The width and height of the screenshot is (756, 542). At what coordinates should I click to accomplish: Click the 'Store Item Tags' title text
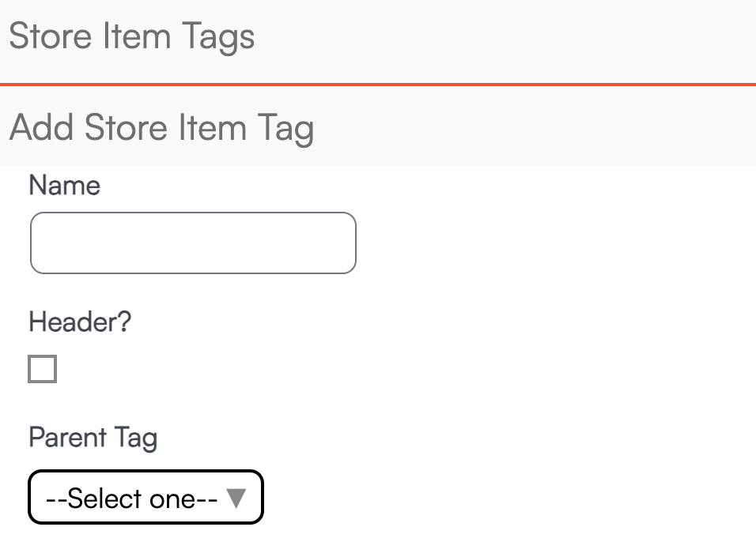(x=132, y=37)
